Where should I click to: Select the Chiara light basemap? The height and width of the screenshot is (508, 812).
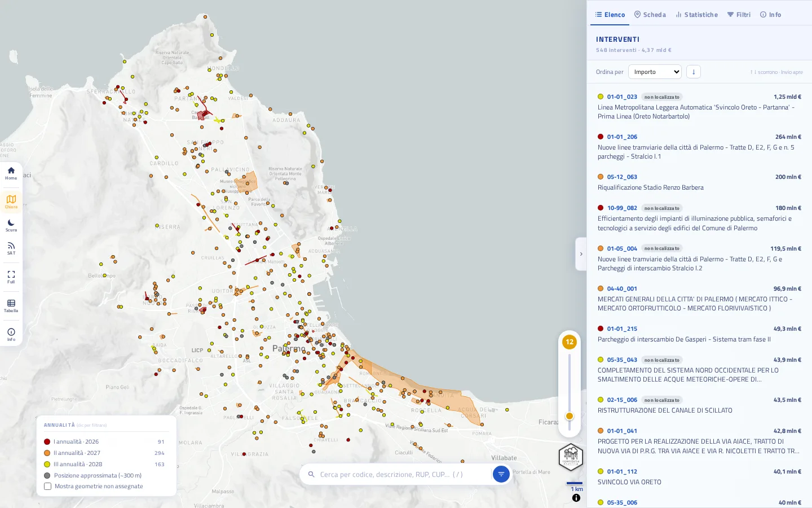click(x=11, y=202)
